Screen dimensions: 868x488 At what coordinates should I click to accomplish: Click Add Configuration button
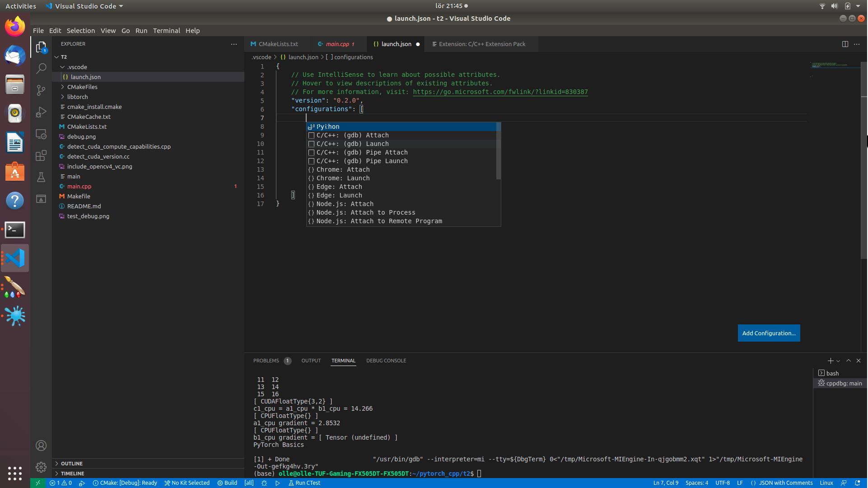coord(769,333)
